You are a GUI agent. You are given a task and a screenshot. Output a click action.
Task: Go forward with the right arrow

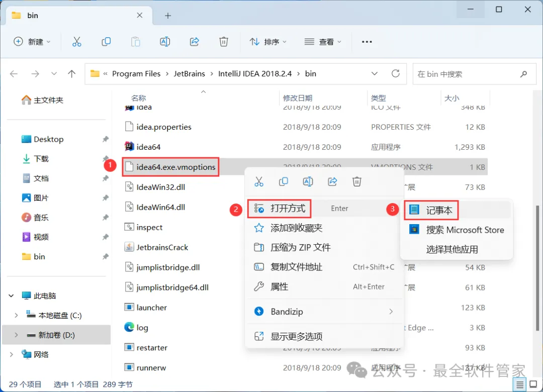pos(35,74)
